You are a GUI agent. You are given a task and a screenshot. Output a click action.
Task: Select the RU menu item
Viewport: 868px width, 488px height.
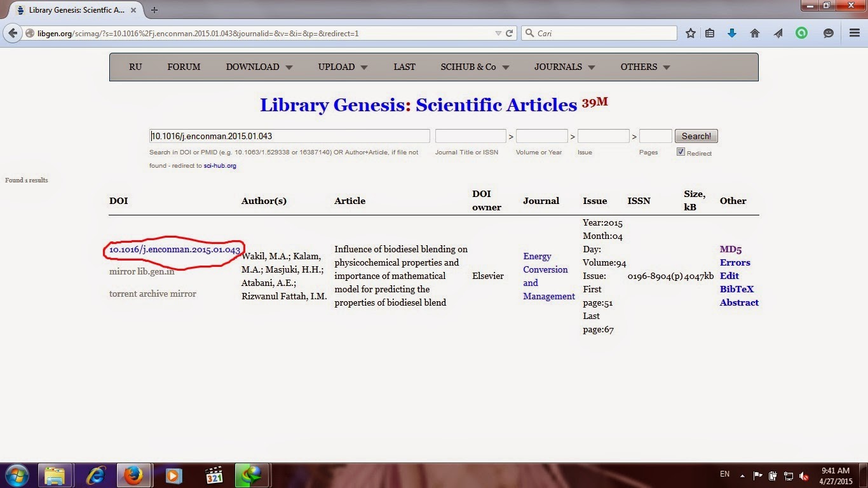pos(135,67)
